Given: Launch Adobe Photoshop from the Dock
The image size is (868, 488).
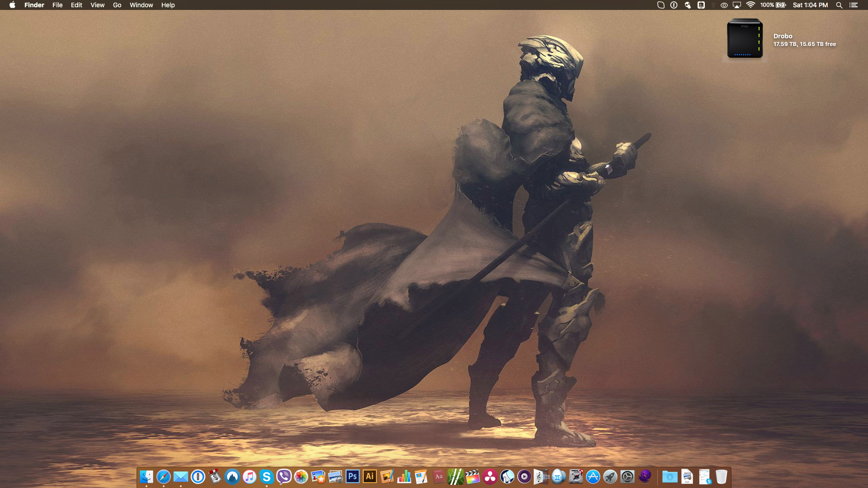Looking at the screenshot, I should (352, 476).
